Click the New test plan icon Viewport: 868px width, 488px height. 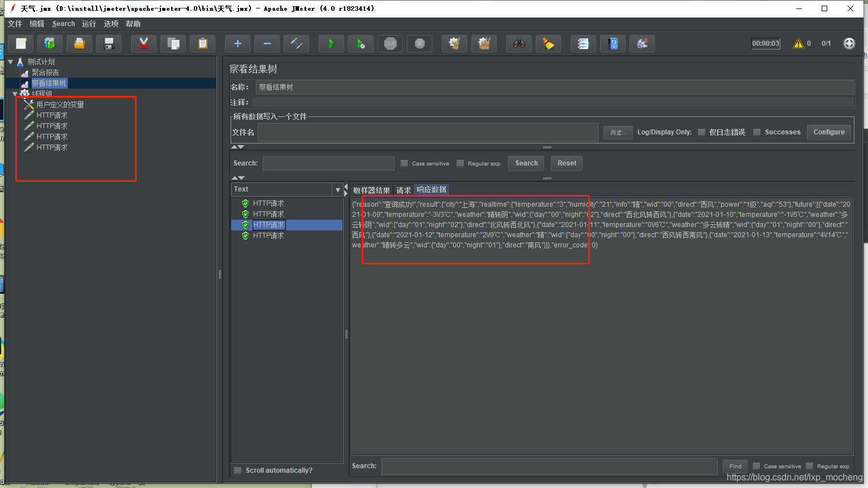(x=21, y=43)
